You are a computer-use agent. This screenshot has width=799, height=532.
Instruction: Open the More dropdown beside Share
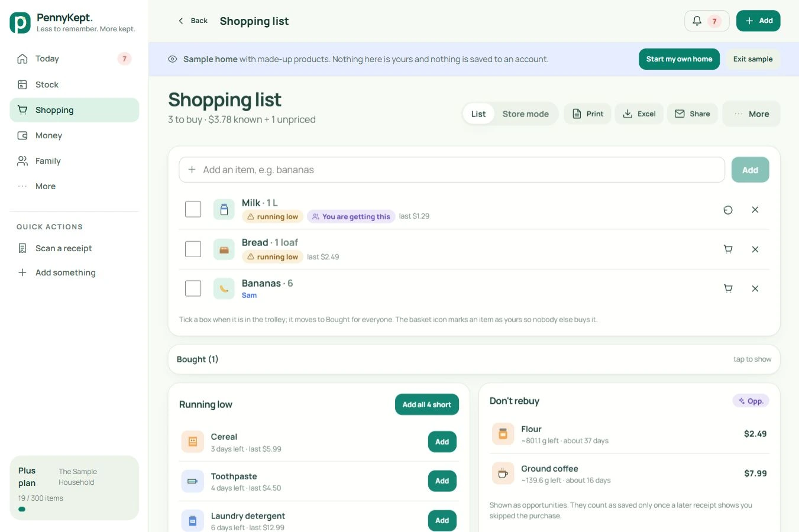point(751,114)
